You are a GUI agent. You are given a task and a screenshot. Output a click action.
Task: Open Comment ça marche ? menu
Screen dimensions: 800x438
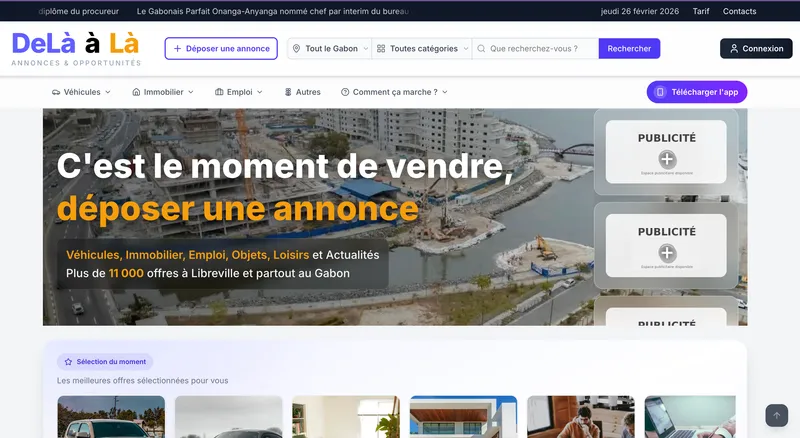[x=394, y=92]
